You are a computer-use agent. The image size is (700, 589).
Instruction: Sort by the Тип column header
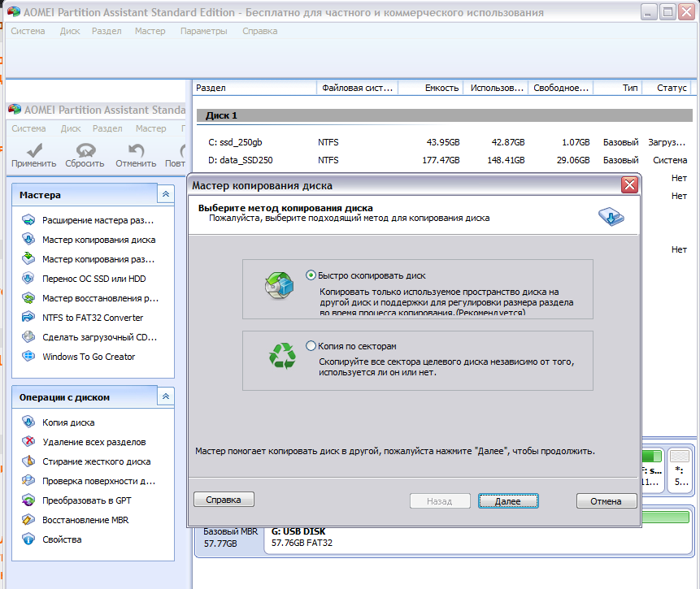click(x=618, y=88)
